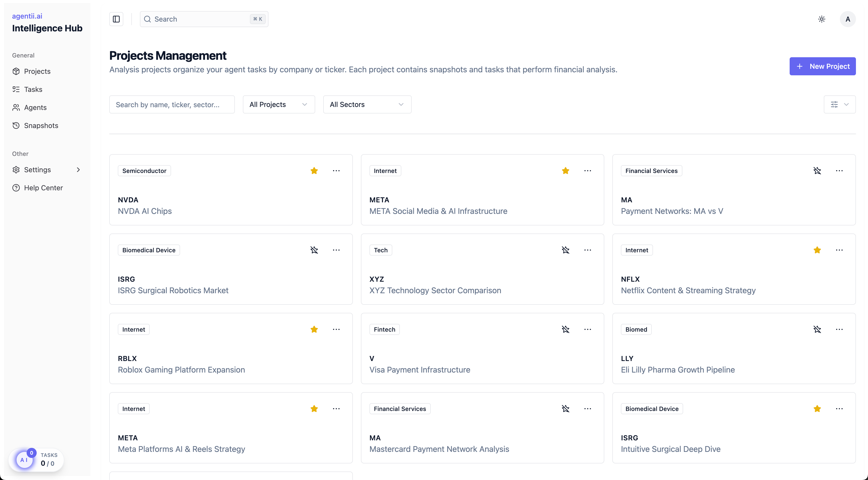Screen dimensions: 868x480
Task: Open more options for Intuitive Surgical Deep Dive
Action: (x=839, y=409)
